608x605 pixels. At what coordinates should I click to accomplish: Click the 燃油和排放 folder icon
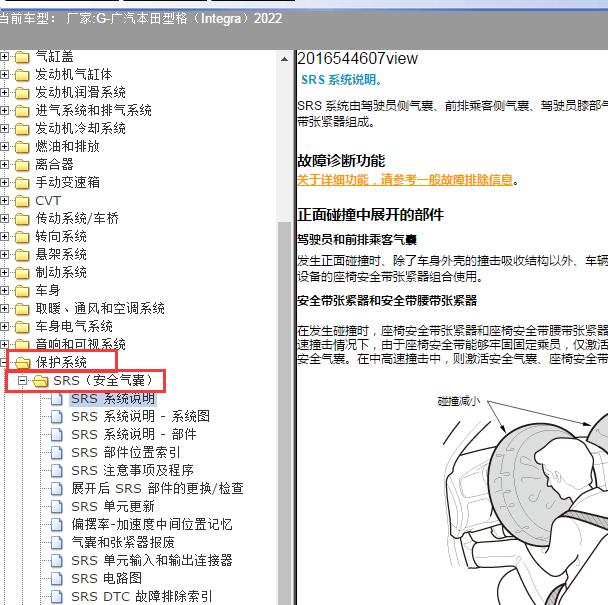pos(22,147)
